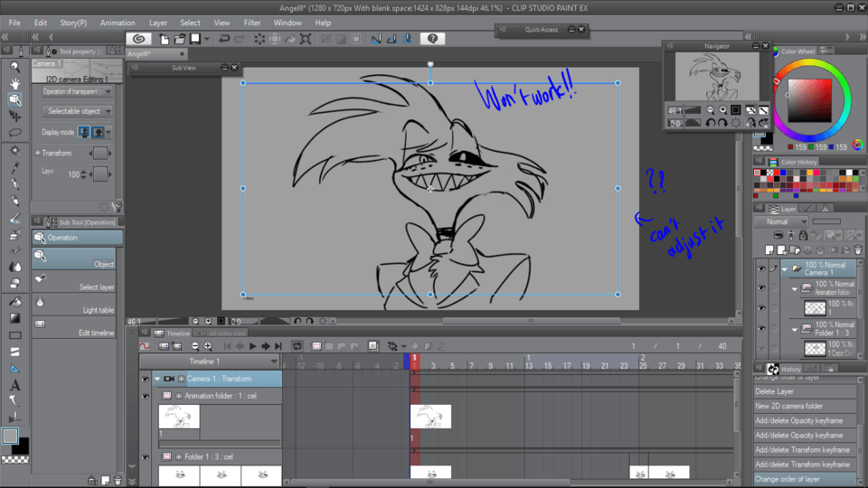Open the Filter menu
Viewport: 868px width, 488px height.
click(252, 23)
